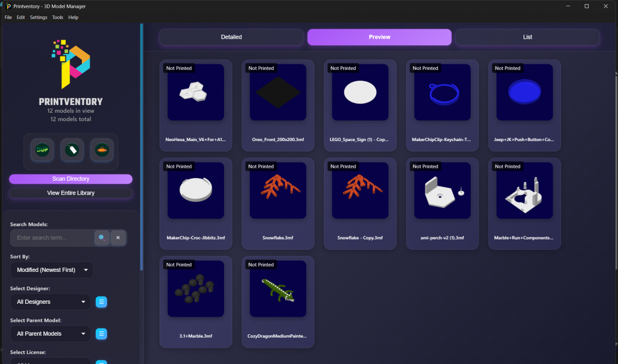Image resolution: width=618 pixels, height=364 pixels.
Task: Select the ami-perch-v2 (1).3mf thumbnail
Action: click(x=442, y=190)
